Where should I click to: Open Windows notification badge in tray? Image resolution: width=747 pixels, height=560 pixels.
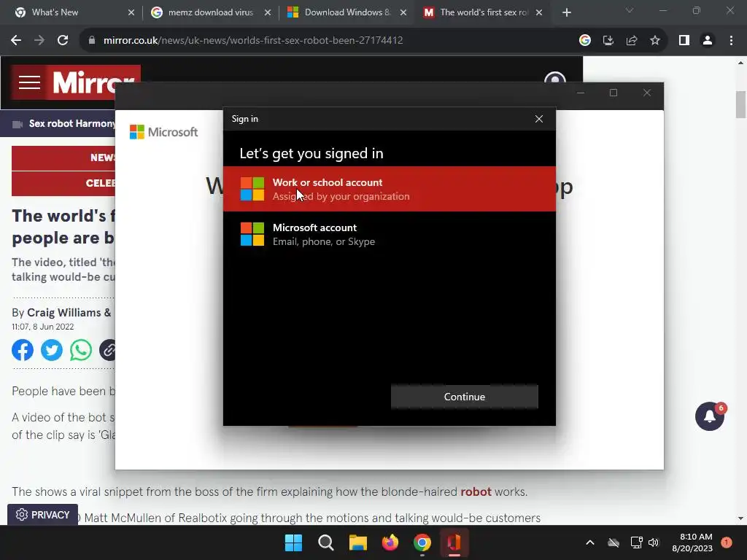coord(727,542)
